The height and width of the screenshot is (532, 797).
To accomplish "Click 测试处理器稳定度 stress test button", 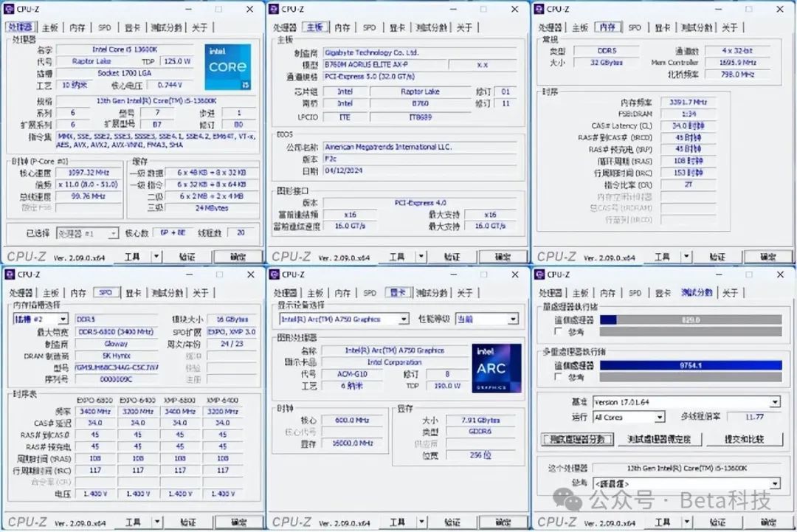I will (x=659, y=439).
